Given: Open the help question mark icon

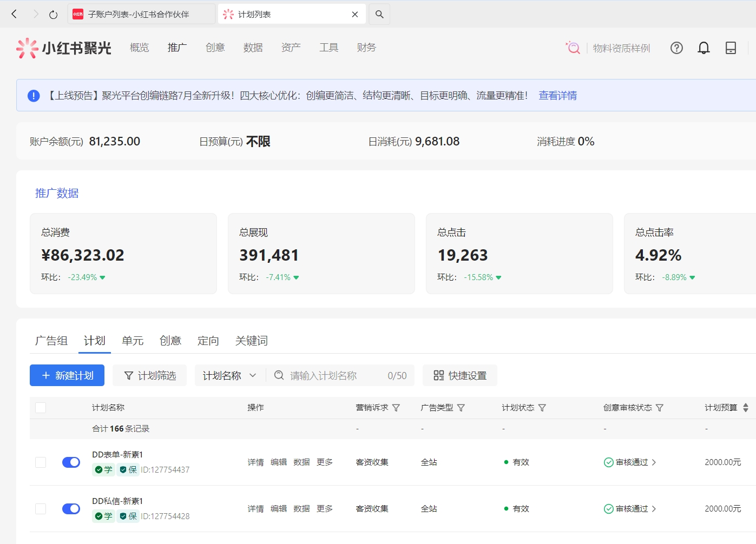Looking at the screenshot, I should [676, 48].
